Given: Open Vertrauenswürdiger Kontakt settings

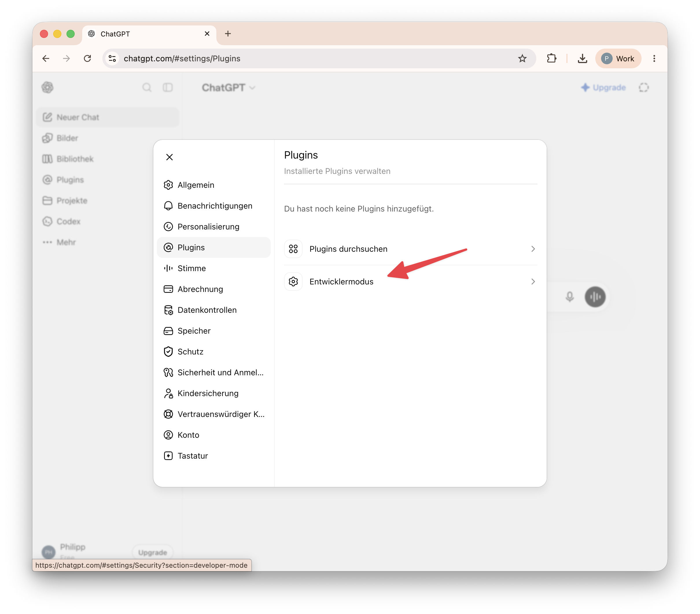Looking at the screenshot, I should 214,414.
